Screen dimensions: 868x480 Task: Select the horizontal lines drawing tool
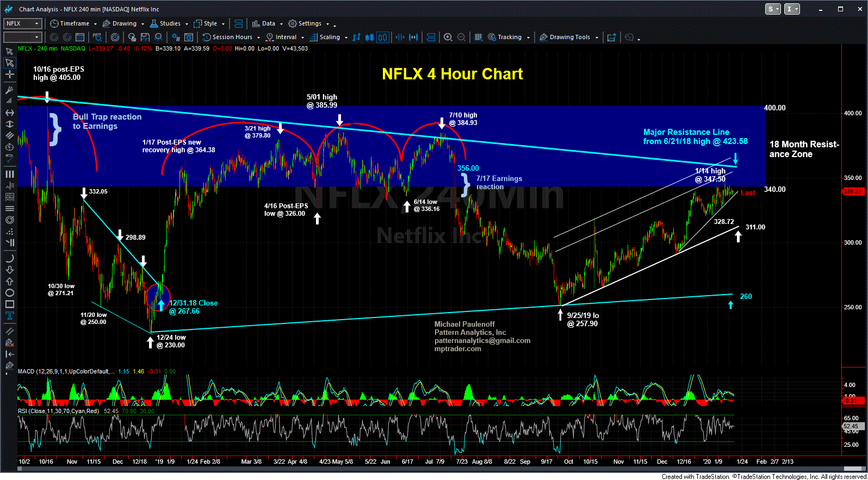(9, 208)
